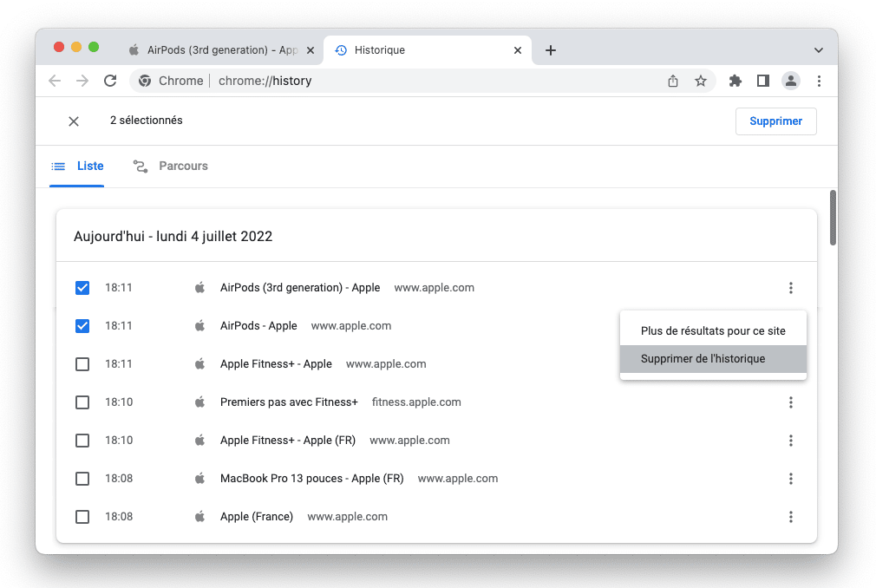Open Apple (France) history link

(257, 517)
